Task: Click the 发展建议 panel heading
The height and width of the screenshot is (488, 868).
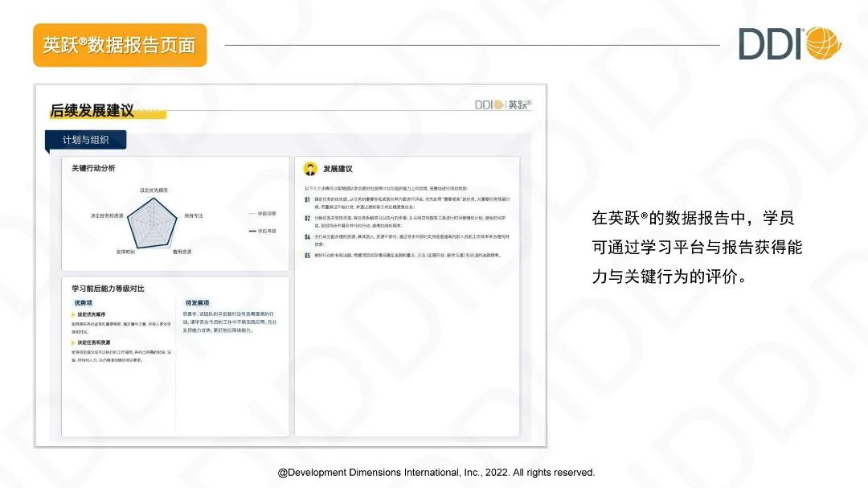Action: point(338,168)
